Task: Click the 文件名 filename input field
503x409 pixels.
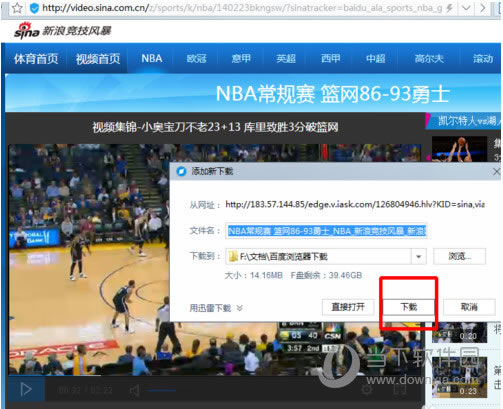Action: point(326,231)
